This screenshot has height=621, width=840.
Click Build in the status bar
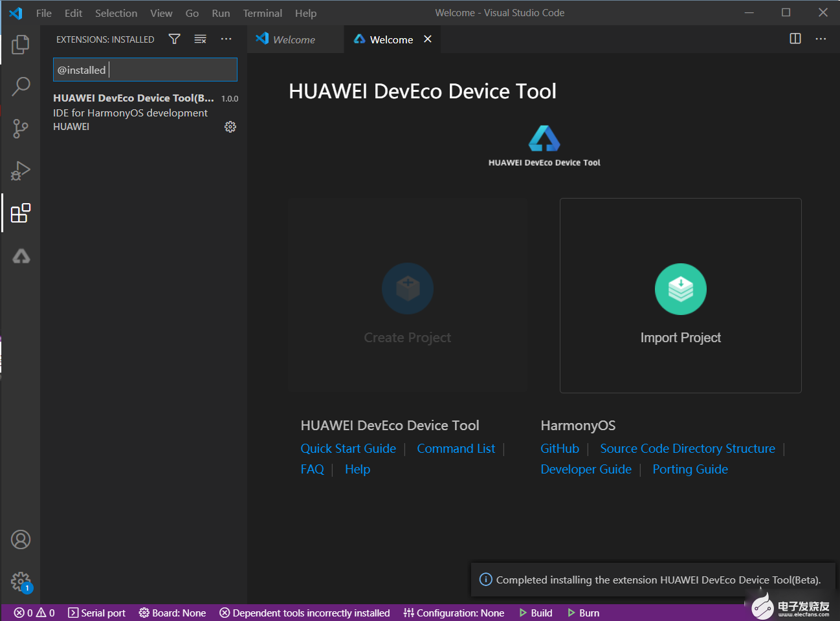point(536,613)
